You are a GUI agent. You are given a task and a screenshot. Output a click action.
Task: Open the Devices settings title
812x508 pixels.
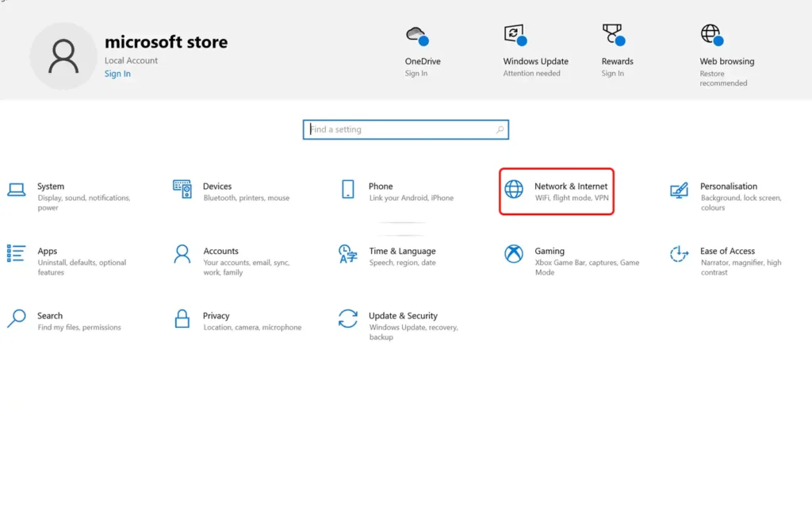pos(217,186)
